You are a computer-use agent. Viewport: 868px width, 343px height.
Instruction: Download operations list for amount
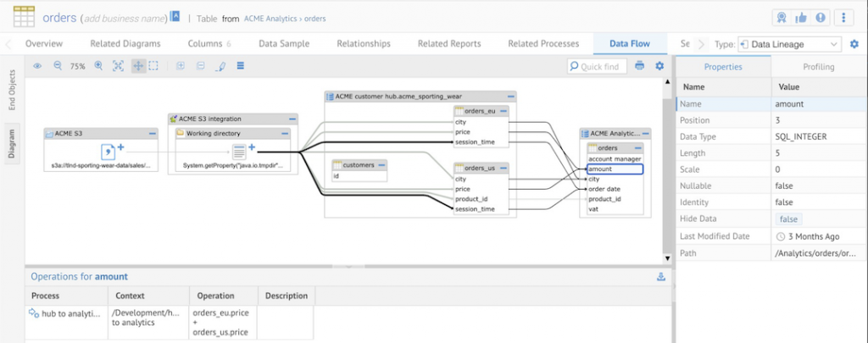point(660,277)
